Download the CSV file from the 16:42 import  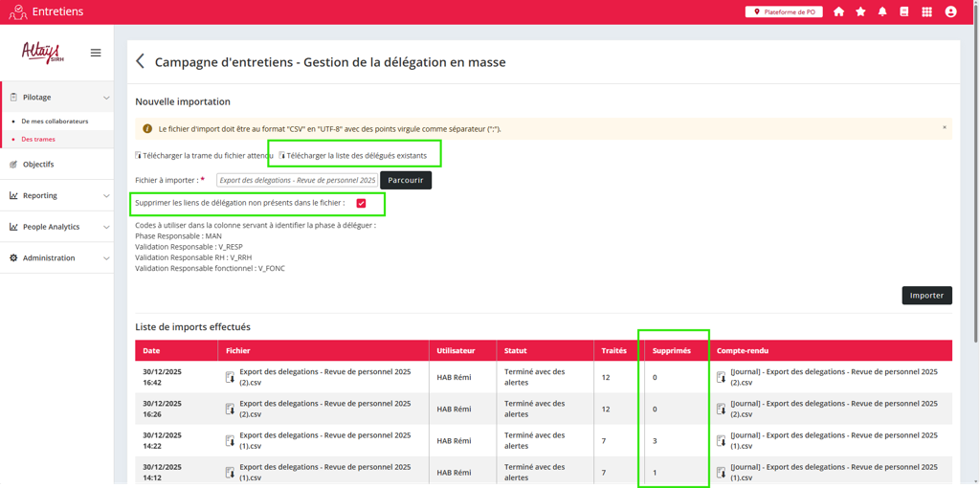230,377
